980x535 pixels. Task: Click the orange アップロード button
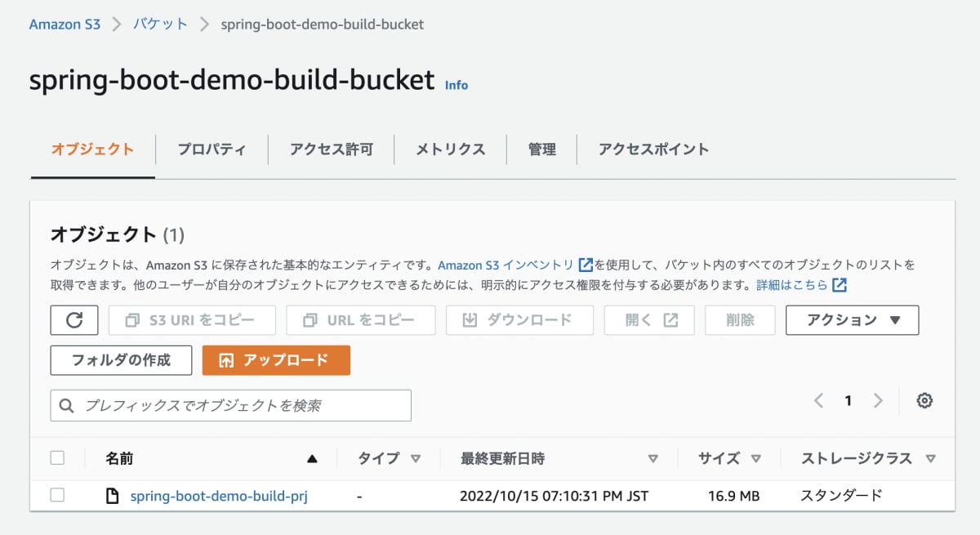[x=276, y=360]
